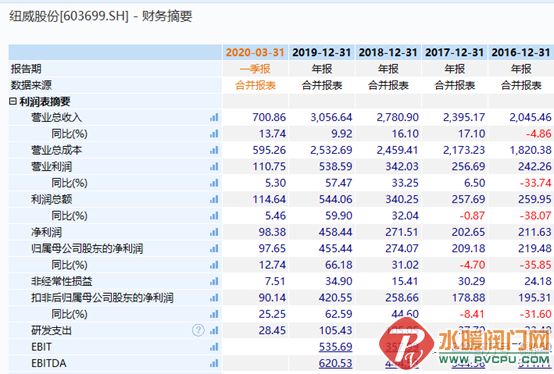
Task: Click the non-recurring value 34.90
Action: (x=338, y=281)
